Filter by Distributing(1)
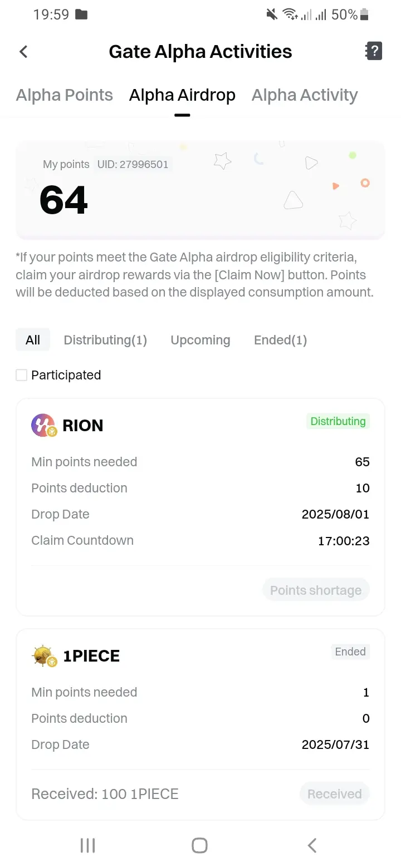 (x=105, y=340)
